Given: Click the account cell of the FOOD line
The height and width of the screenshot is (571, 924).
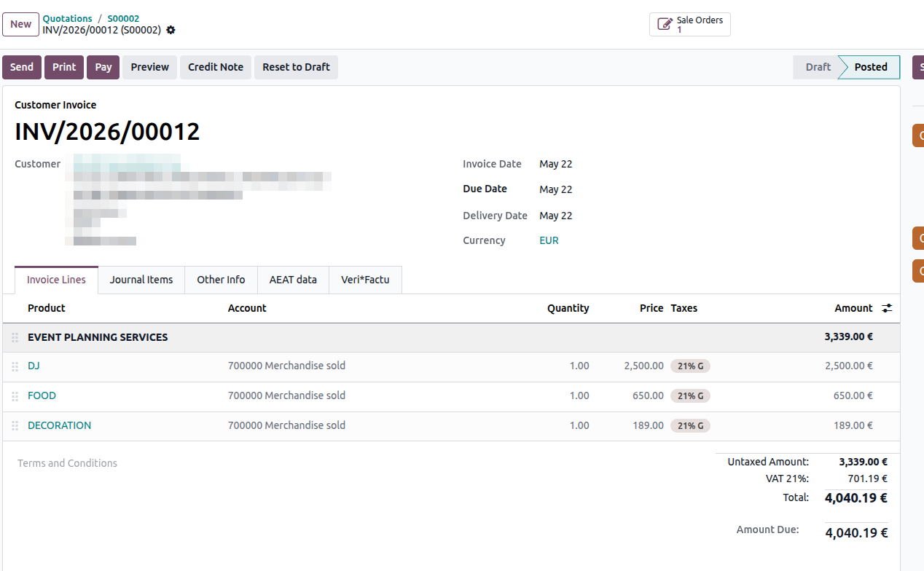Looking at the screenshot, I should pos(286,395).
